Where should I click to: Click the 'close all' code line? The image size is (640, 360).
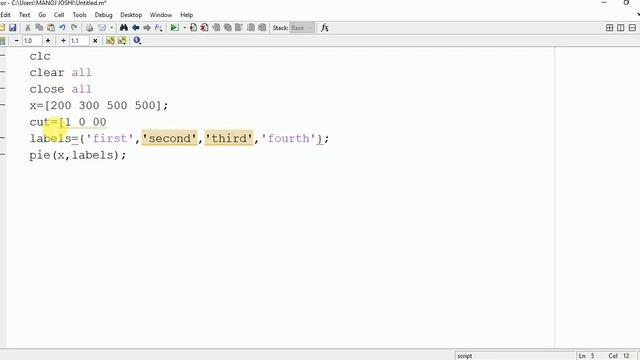(x=60, y=89)
